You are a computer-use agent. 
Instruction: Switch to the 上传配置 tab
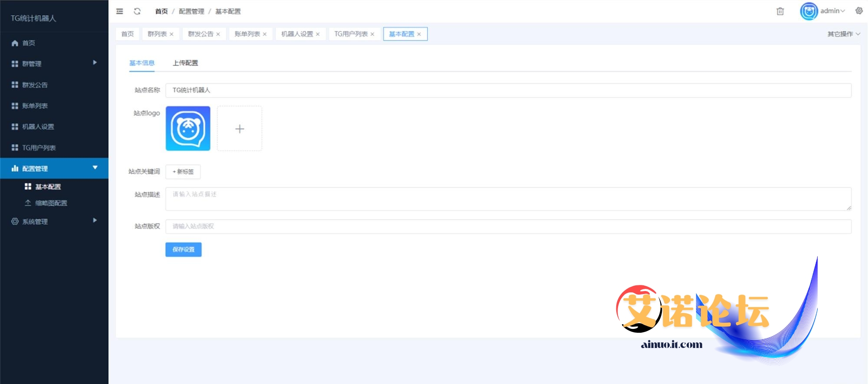click(x=185, y=63)
